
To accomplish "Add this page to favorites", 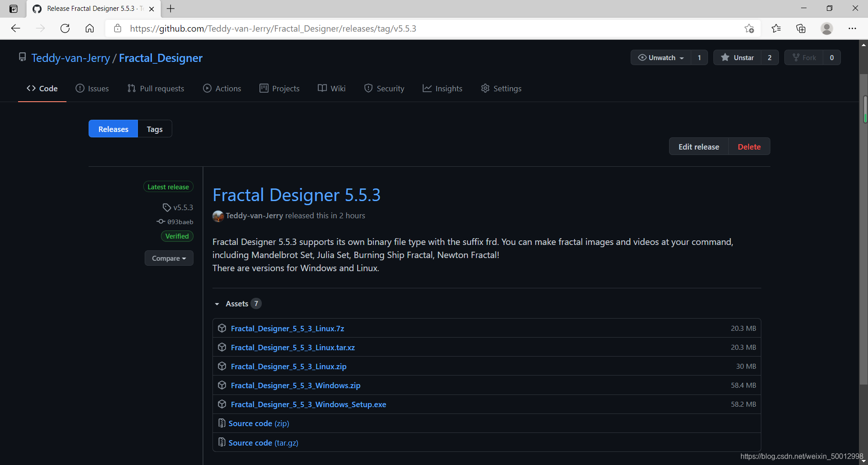I will [749, 28].
